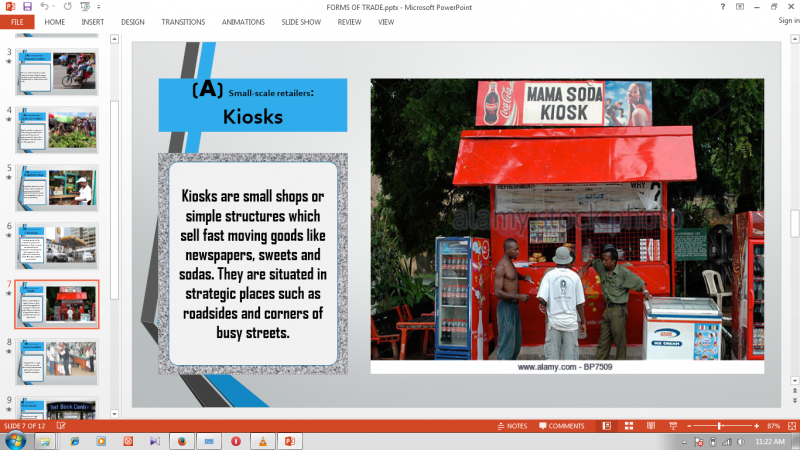
Task: Toggle the COMMENTS pane
Action: click(561, 426)
